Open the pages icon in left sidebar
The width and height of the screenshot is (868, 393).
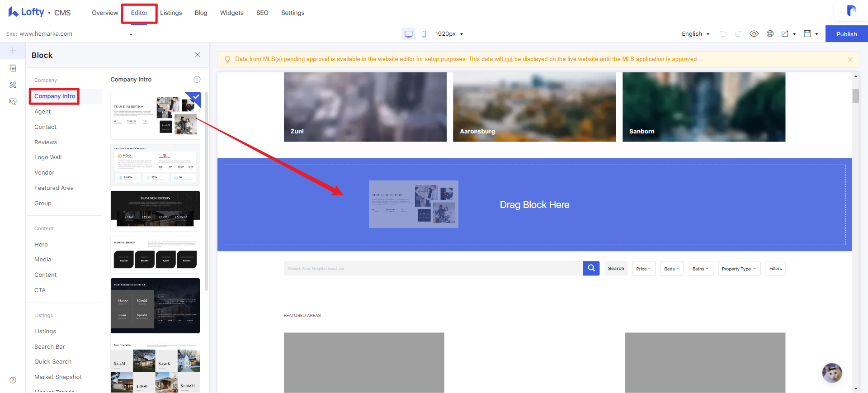click(13, 68)
